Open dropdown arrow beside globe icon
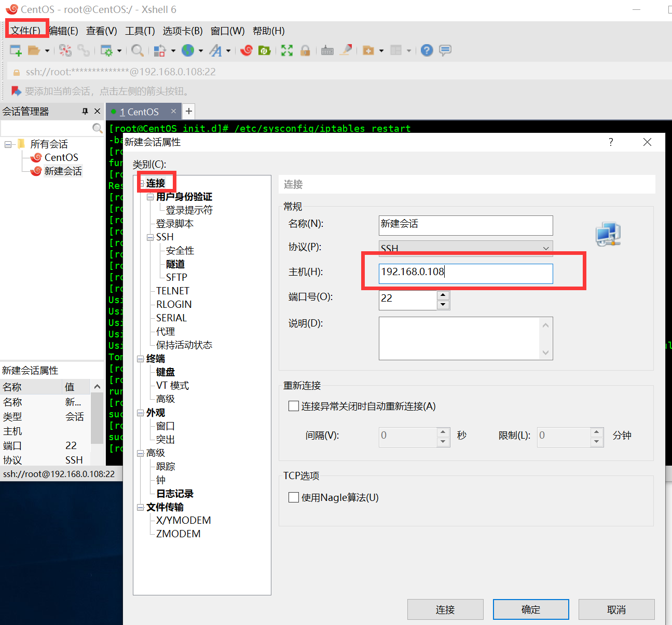 201,51
